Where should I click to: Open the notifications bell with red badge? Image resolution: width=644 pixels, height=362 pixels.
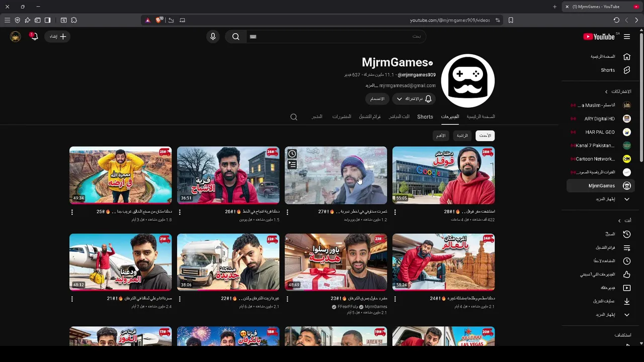(34, 36)
